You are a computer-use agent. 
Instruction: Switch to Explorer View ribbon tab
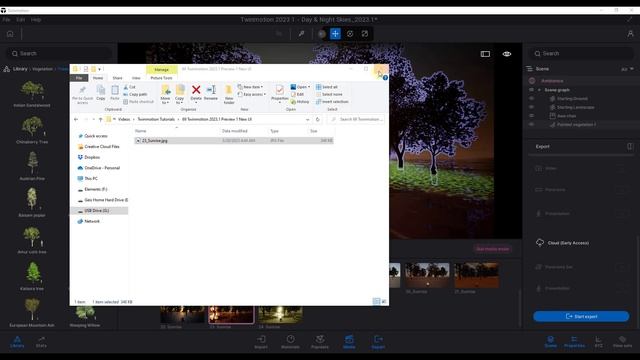136,78
